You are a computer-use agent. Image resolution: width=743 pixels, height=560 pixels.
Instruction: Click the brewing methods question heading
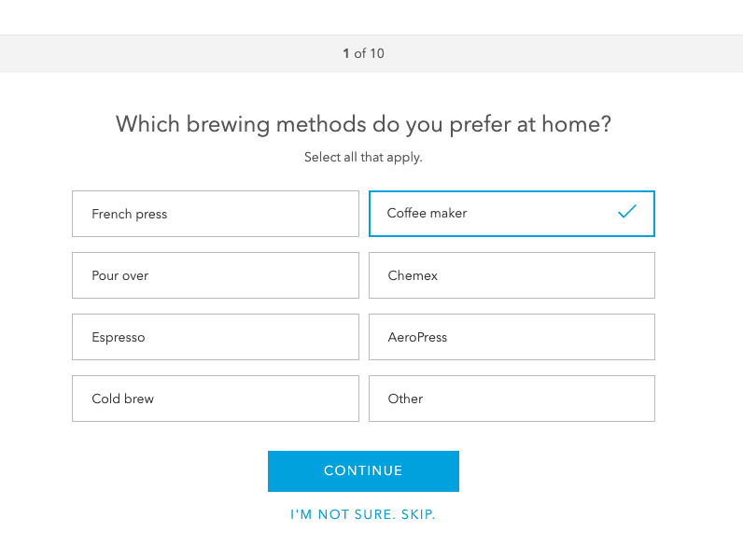click(x=363, y=124)
